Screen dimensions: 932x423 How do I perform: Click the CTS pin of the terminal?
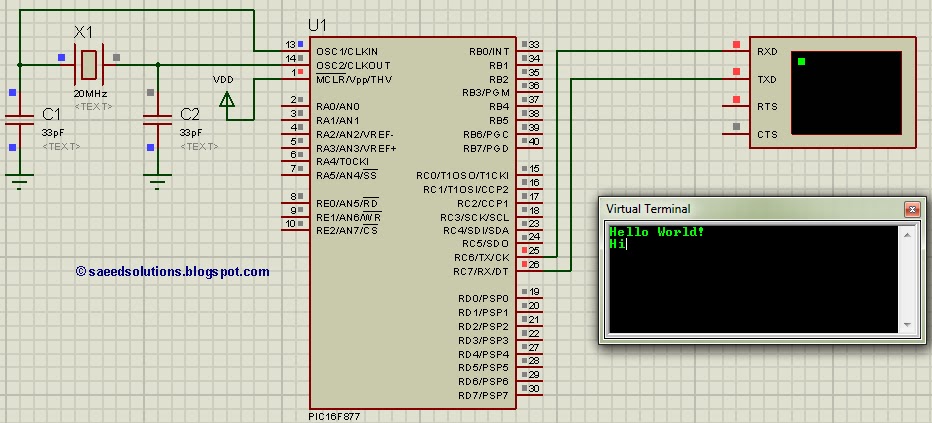(x=767, y=135)
